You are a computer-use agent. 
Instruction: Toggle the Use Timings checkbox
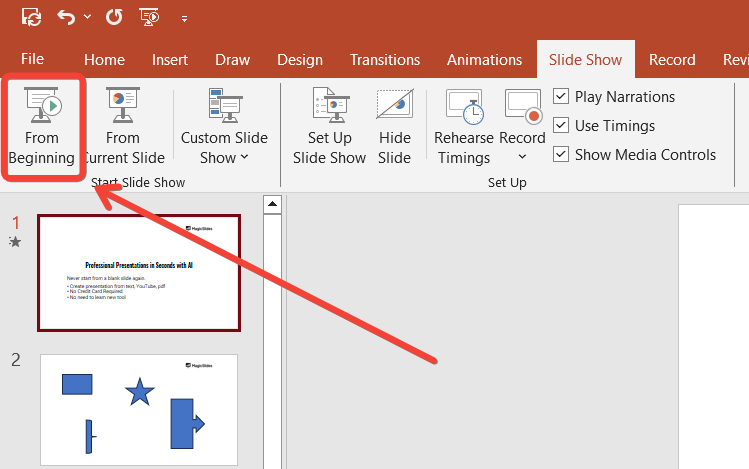click(562, 126)
